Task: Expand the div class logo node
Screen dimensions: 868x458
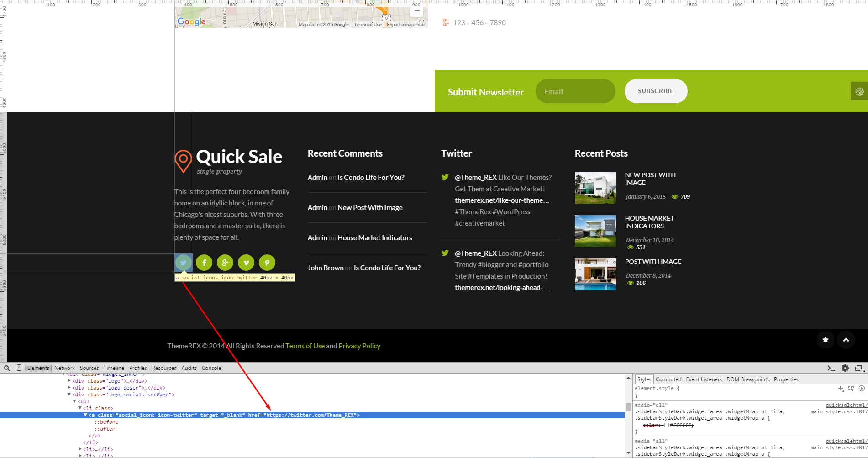Action: point(69,381)
